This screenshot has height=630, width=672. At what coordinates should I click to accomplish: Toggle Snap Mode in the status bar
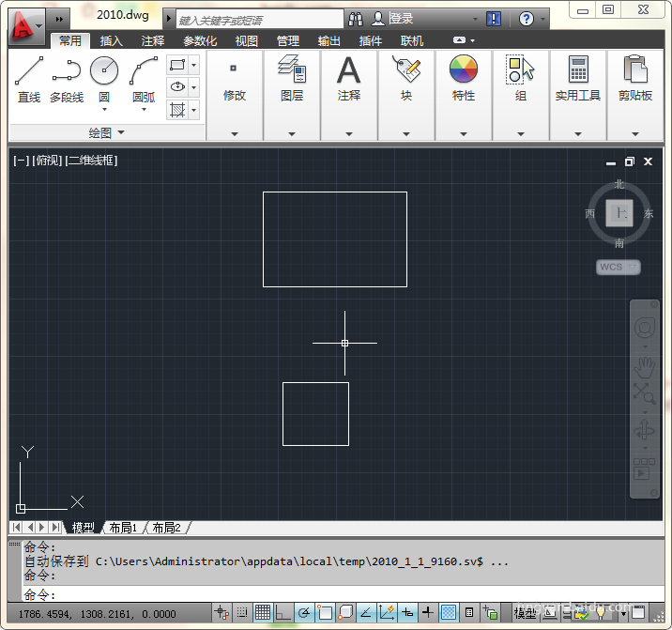[242, 613]
